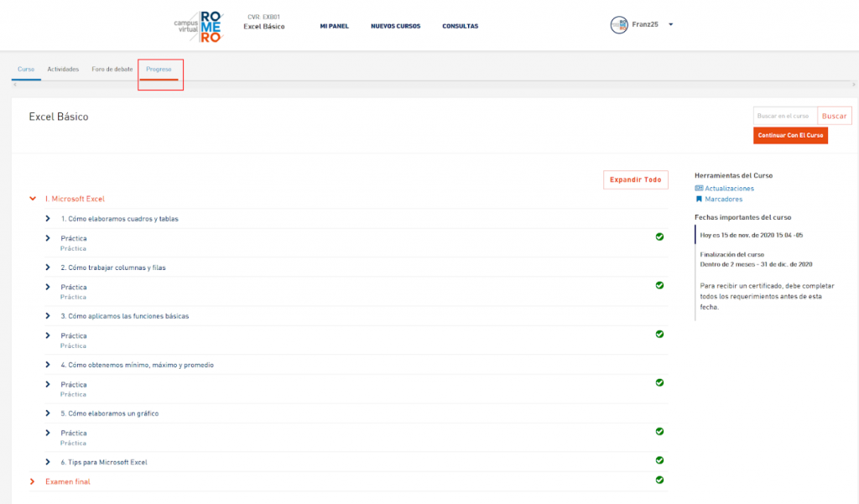Click green checkmark of Práctica under lesson 2
Viewport: 859px width, 504px height.
659,285
